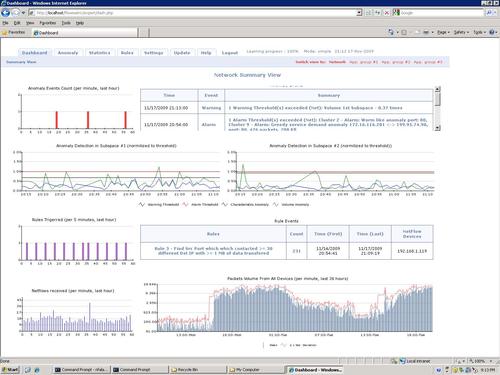500x375 pixels.
Task: Click the Alarm event row timestamp
Action: tap(166, 124)
